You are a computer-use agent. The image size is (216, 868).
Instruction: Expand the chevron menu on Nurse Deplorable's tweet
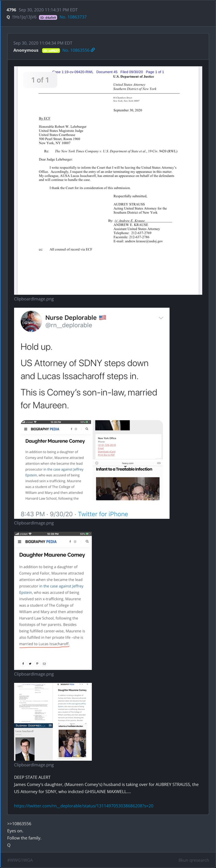[161, 318]
